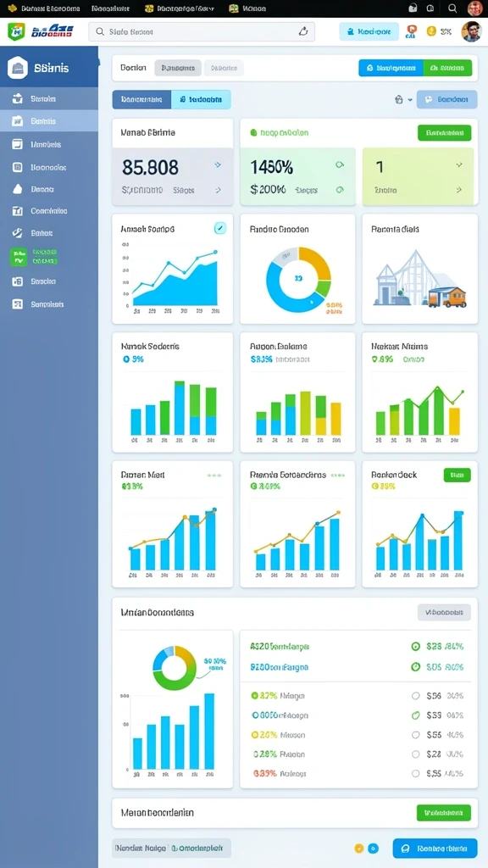Click the white home tile icon atop the sidebar
The width and height of the screenshot is (488, 868).
(x=17, y=68)
